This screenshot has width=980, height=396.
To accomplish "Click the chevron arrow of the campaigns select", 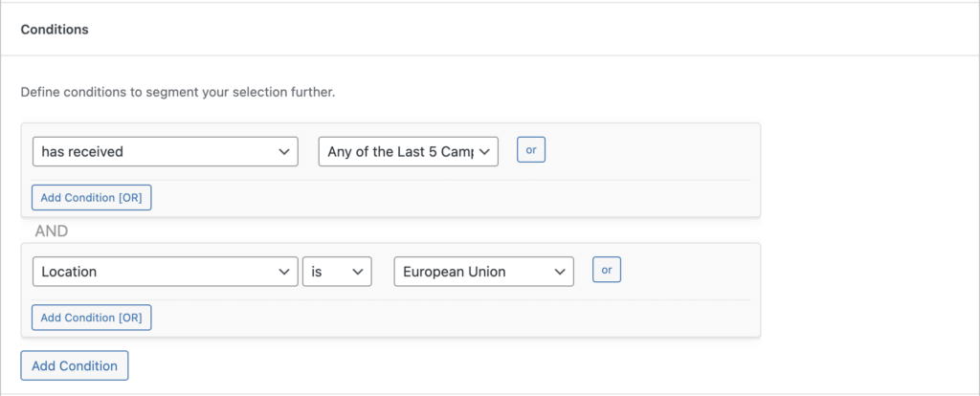I will [x=485, y=151].
